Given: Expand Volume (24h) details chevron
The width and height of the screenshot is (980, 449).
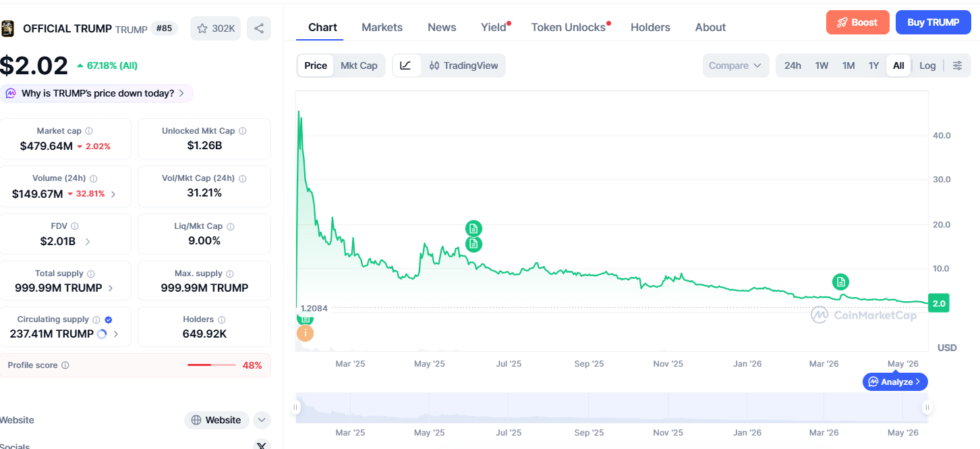Looking at the screenshot, I should (x=113, y=194).
